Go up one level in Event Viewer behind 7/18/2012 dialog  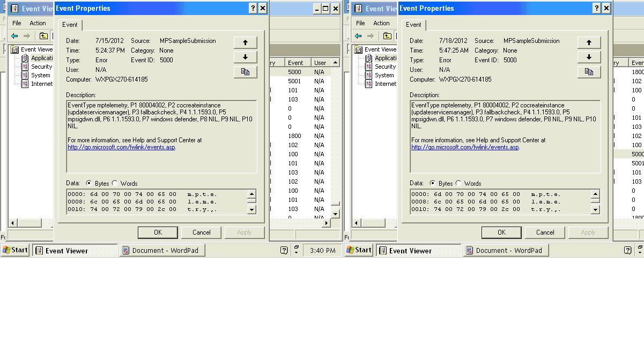[387, 36]
